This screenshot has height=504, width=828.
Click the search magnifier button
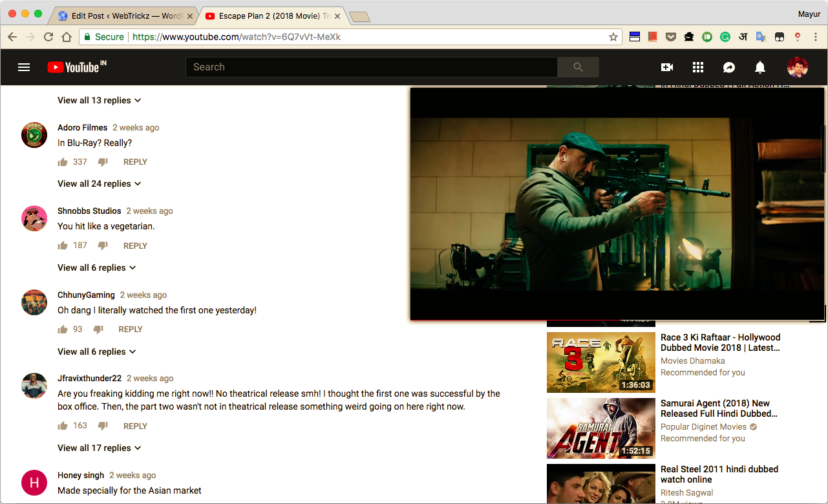[x=578, y=67]
